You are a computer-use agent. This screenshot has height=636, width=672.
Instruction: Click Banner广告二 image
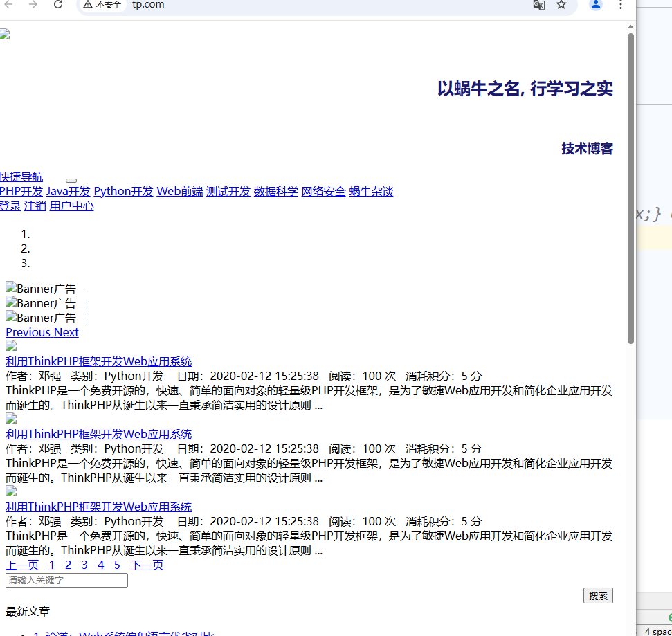click(x=46, y=303)
